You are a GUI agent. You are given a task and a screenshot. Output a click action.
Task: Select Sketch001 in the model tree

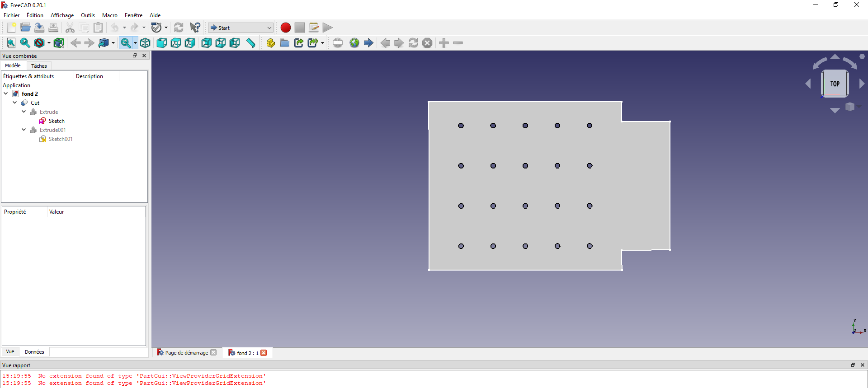click(x=61, y=139)
